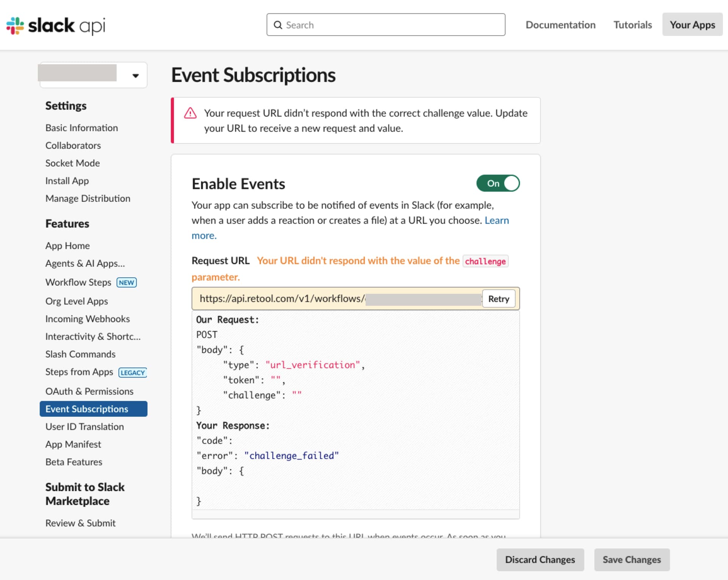Open OAuth & Permissions page

(89, 391)
